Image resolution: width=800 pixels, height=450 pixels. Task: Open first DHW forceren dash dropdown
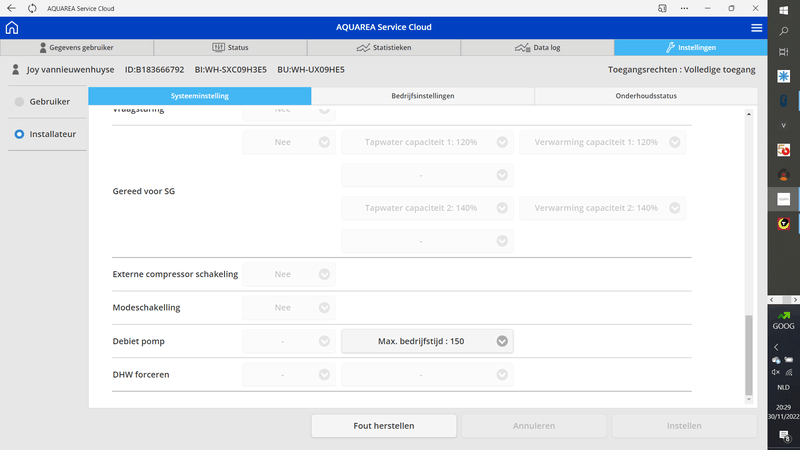click(x=289, y=374)
